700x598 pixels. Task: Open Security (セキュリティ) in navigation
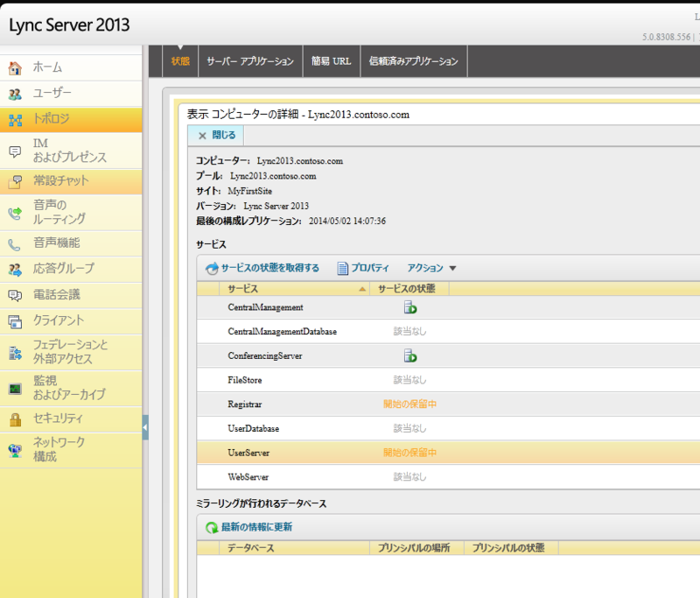(71, 419)
